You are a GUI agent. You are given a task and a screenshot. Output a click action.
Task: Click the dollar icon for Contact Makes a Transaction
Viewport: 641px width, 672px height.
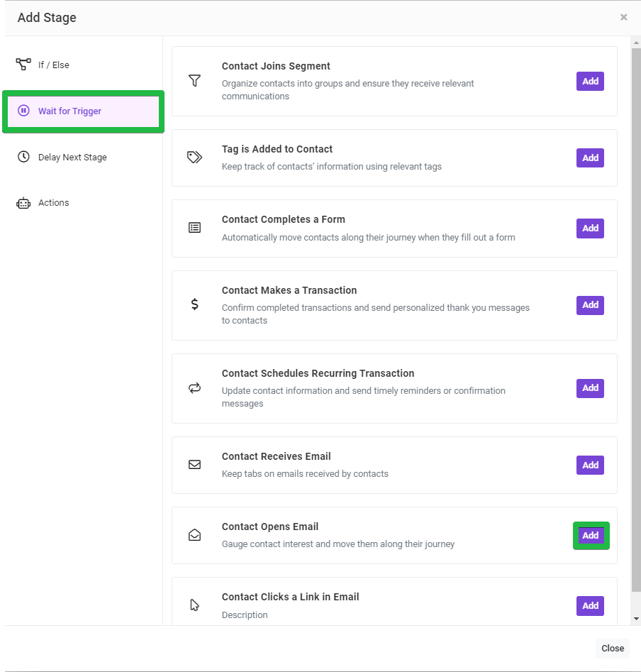click(x=195, y=304)
